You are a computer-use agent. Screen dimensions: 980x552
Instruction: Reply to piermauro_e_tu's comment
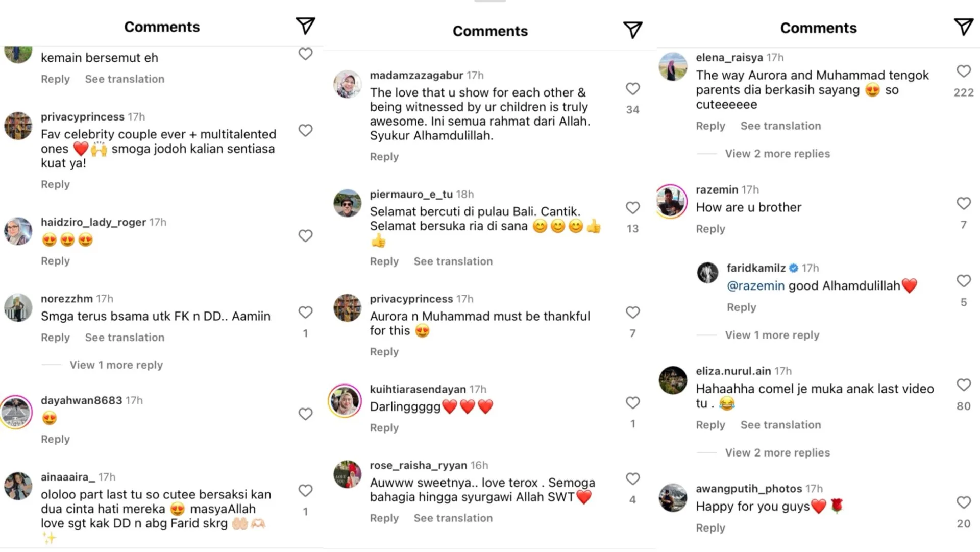384,261
